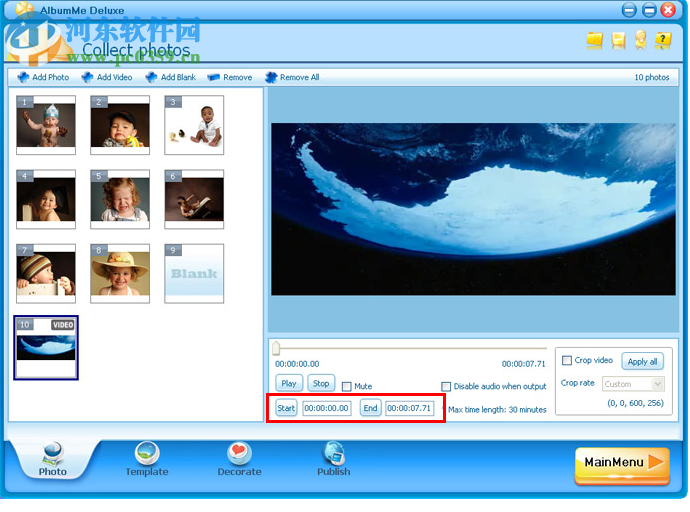The width and height of the screenshot is (690, 512).
Task: Click the AlbumMe Deluxe title bar icon
Action: [25, 9]
